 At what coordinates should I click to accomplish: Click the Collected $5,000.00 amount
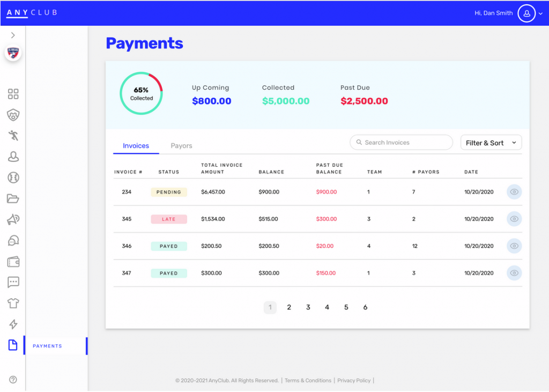click(x=286, y=101)
